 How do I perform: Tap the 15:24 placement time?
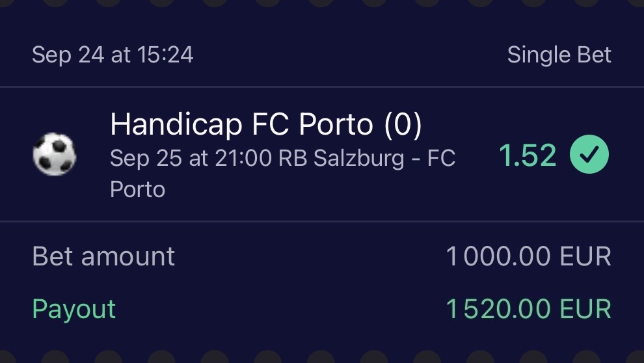165,55
